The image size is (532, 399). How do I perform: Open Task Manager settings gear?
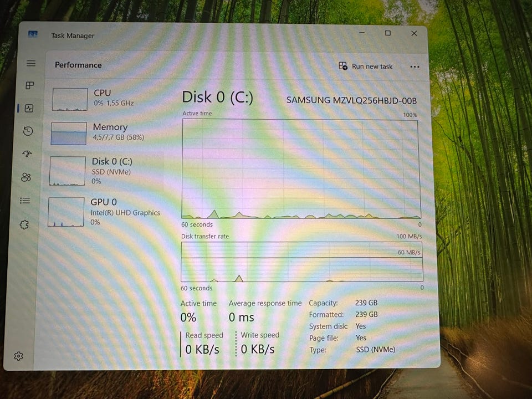[18, 356]
